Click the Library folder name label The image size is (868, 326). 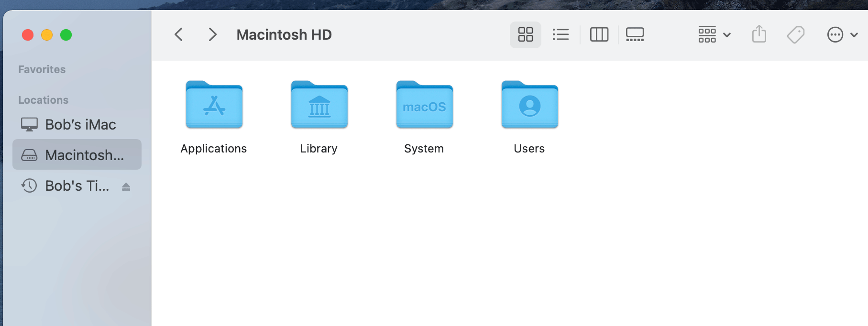(319, 149)
